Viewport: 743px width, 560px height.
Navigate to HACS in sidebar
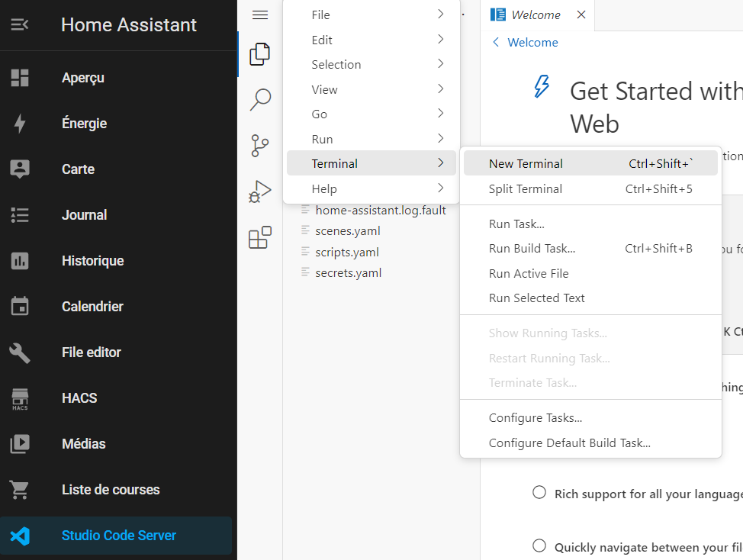(x=116, y=398)
